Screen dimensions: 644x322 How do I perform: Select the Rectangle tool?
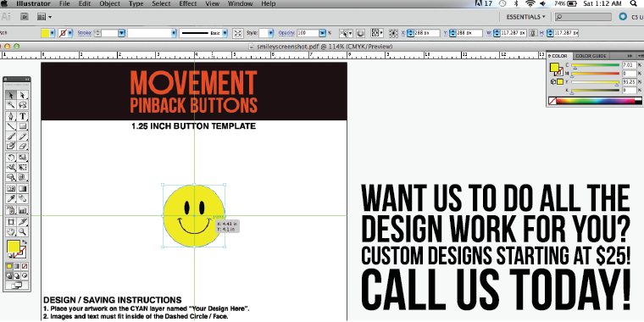[23, 126]
